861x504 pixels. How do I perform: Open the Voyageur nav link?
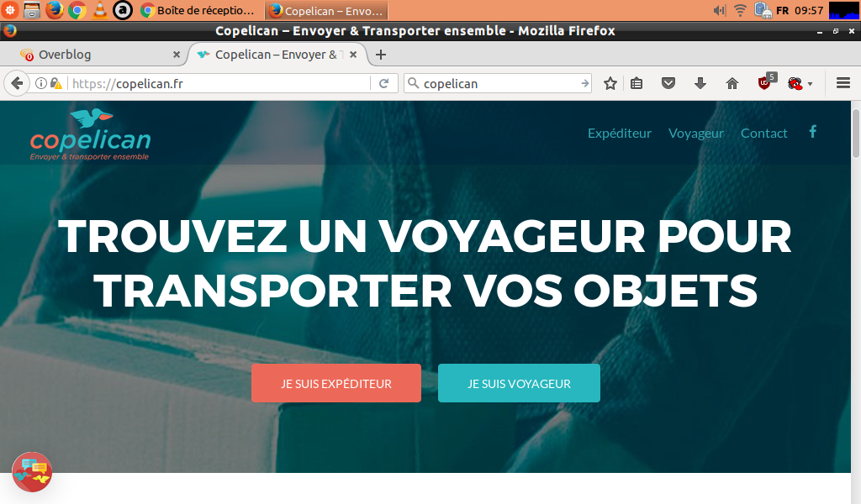point(695,134)
